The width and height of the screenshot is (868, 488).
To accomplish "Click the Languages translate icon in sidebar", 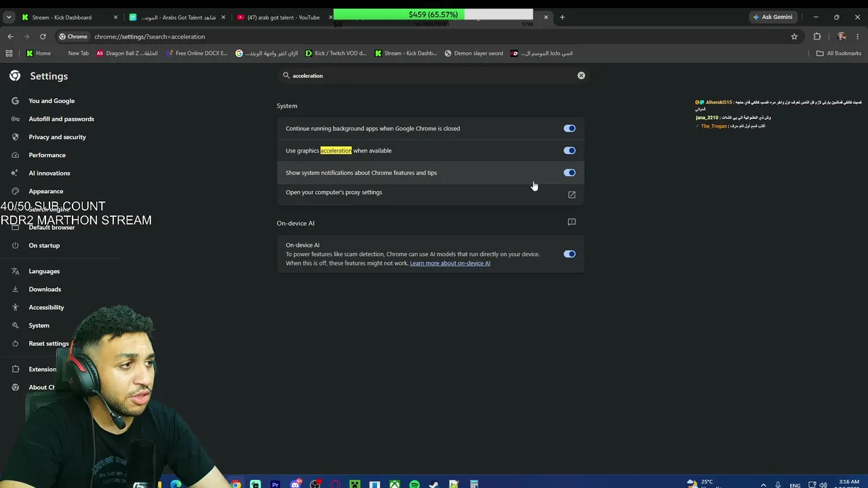I will (x=15, y=271).
